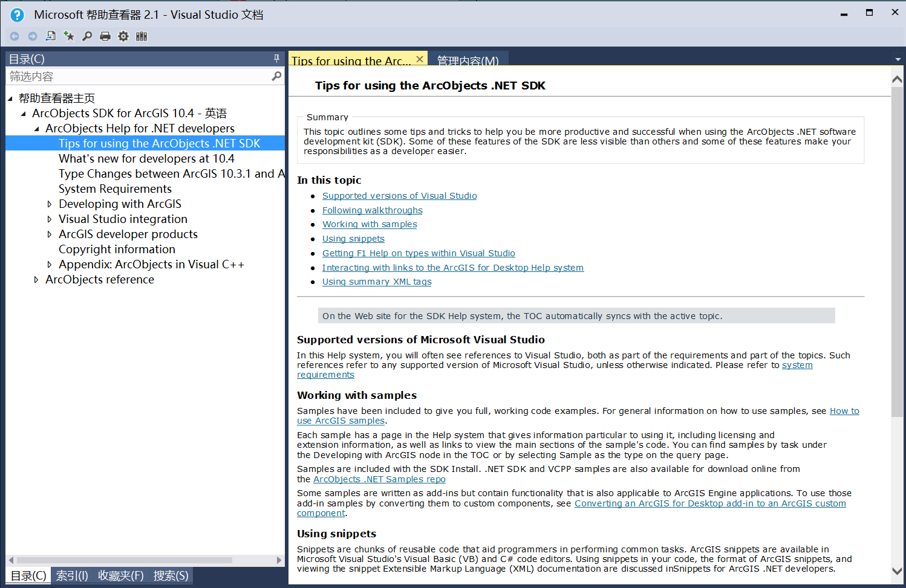Select the Copyright information tree item
Image resolution: width=906 pixels, height=588 pixels.
coord(117,250)
